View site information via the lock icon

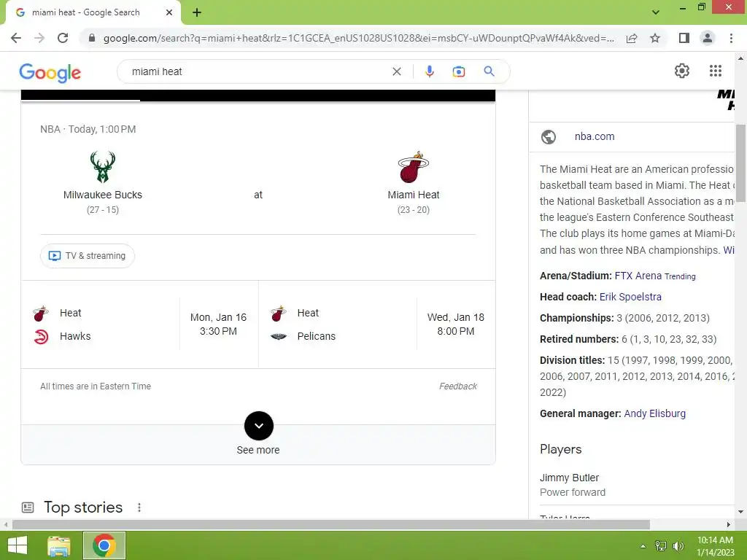(x=92, y=38)
